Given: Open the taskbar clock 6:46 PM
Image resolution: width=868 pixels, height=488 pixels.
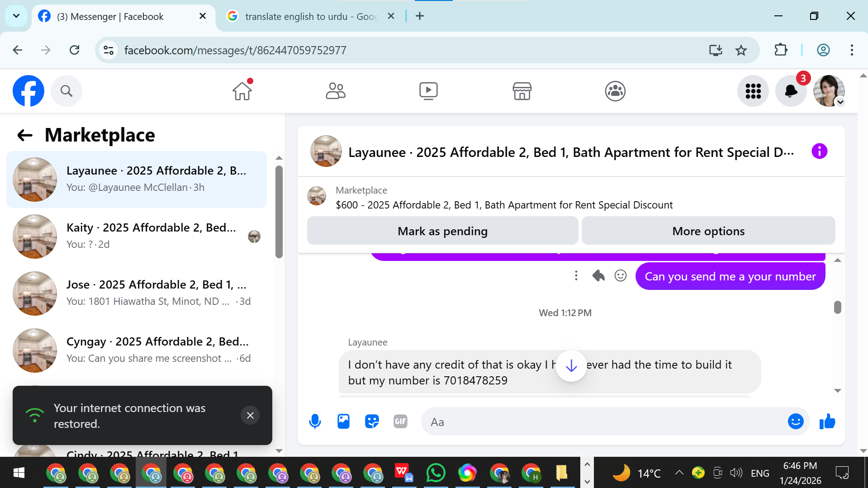Looking at the screenshot, I should (800, 473).
